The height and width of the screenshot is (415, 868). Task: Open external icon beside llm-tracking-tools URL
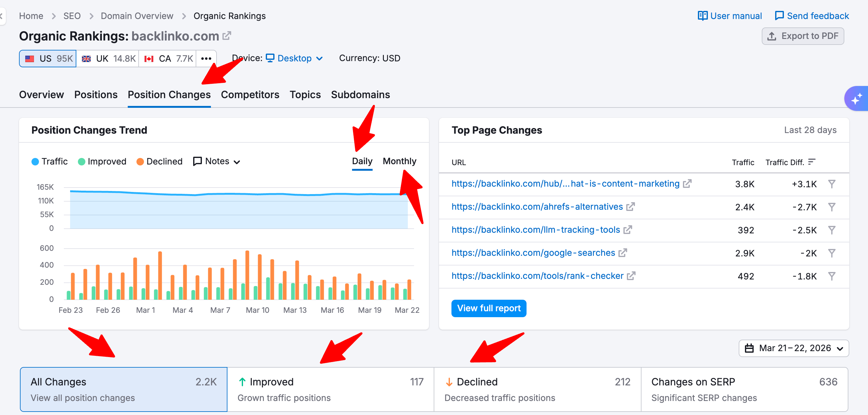pos(627,230)
